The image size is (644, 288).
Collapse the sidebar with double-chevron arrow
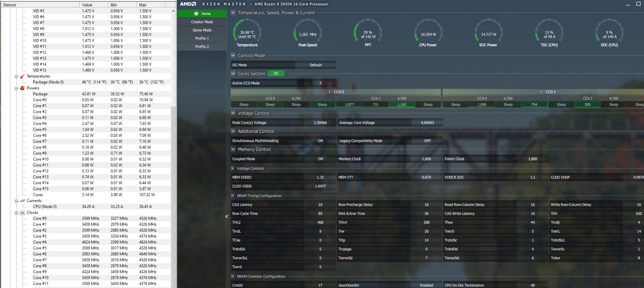[x=227, y=216]
